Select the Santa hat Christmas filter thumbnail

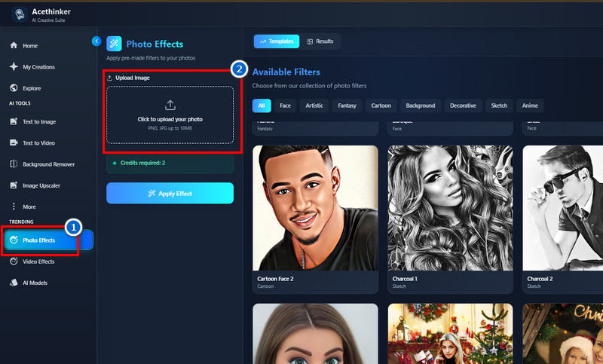(x=562, y=334)
